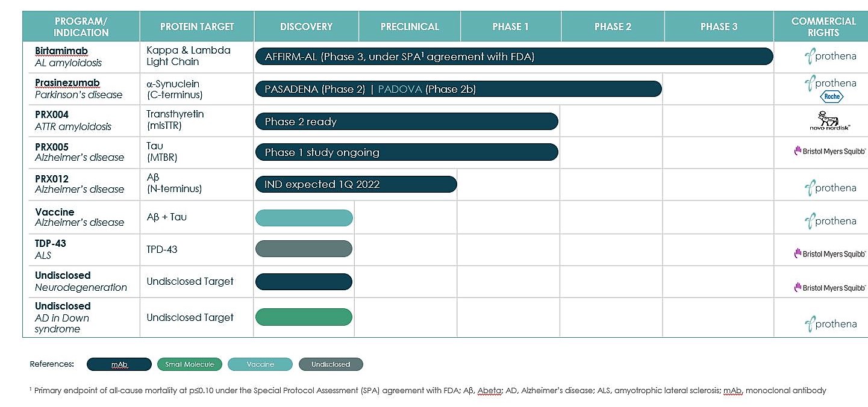Viewport: 868px width, 407px height.
Task: Click the mAb legend swatch
Action: [119, 364]
